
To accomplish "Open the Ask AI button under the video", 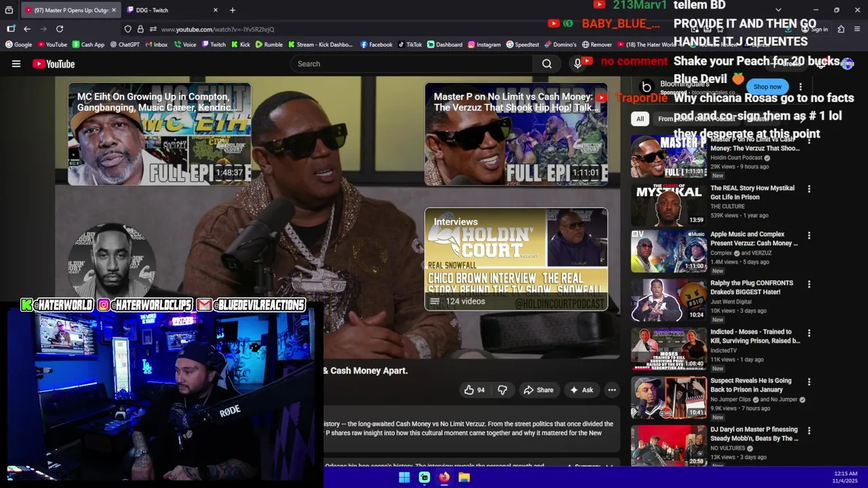I will (582, 390).
